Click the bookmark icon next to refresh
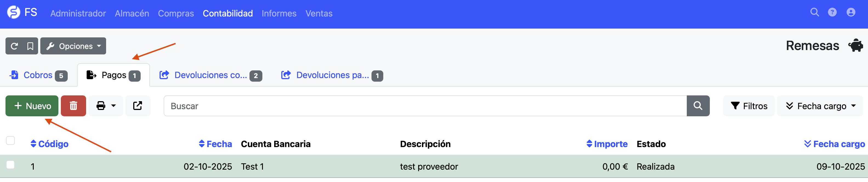Screen dimensions: 868x182 [x=30, y=46]
